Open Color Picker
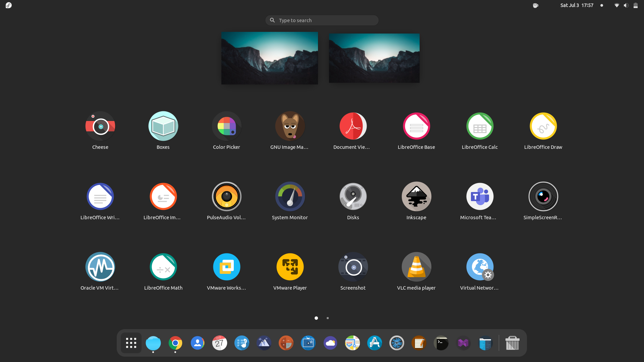The image size is (644, 362). point(226,126)
